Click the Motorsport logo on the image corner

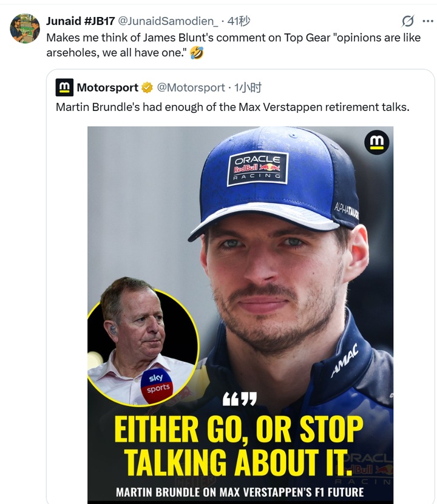click(376, 143)
